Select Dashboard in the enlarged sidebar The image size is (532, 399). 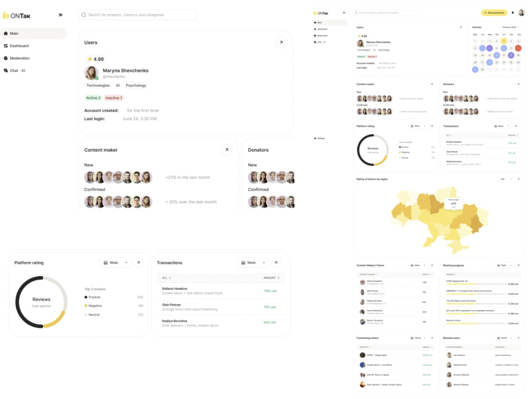pyautogui.click(x=16, y=46)
